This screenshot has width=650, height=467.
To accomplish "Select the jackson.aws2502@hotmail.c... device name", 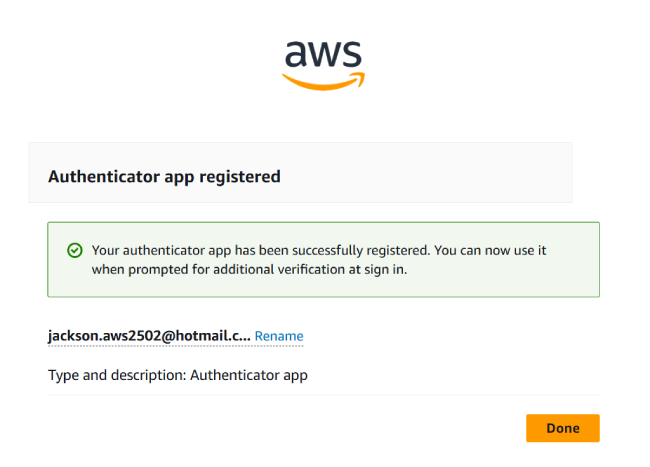I will click(149, 336).
